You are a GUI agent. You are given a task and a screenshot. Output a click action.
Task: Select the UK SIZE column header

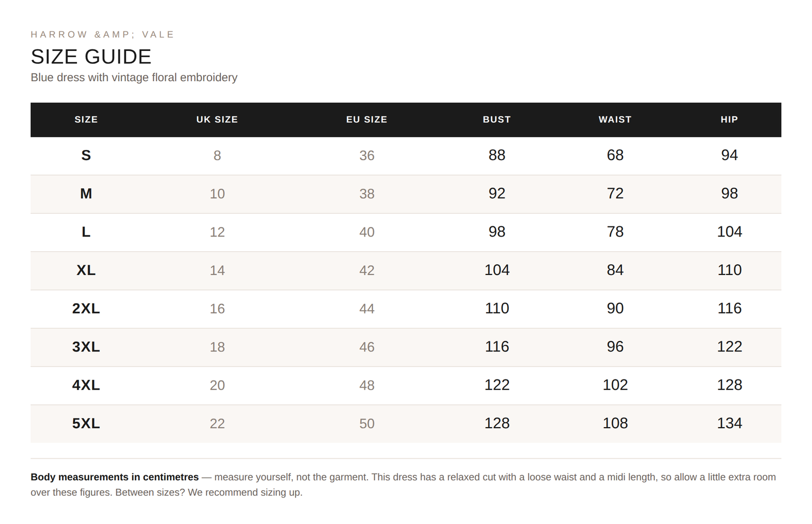click(x=217, y=120)
